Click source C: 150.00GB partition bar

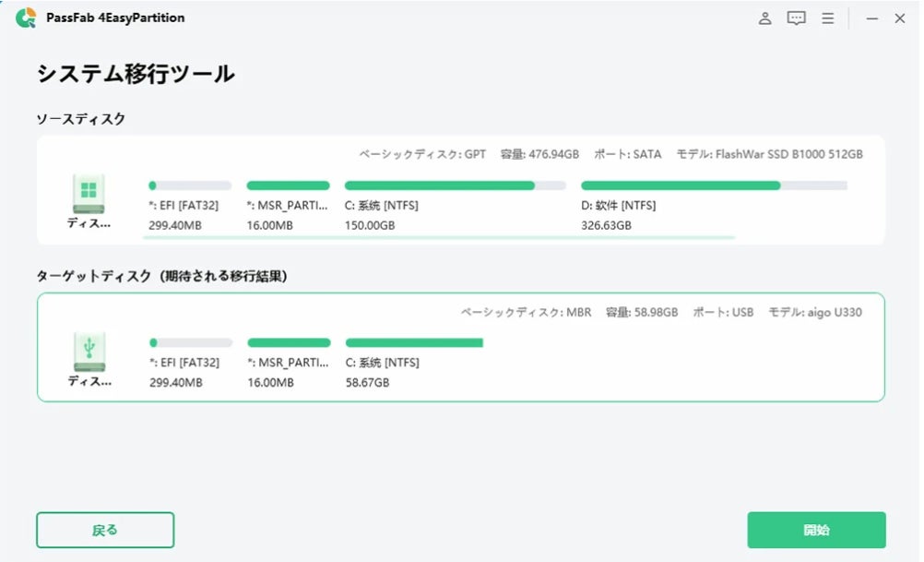455,185
